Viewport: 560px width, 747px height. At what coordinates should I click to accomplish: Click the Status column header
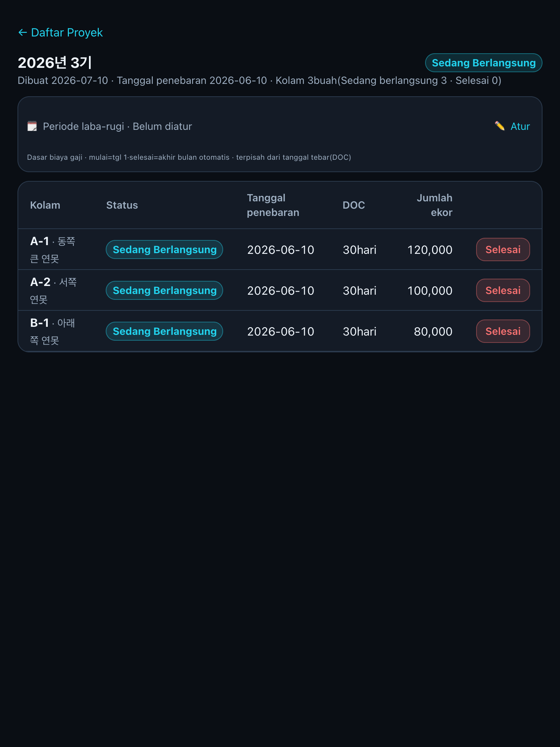[x=122, y=205]
